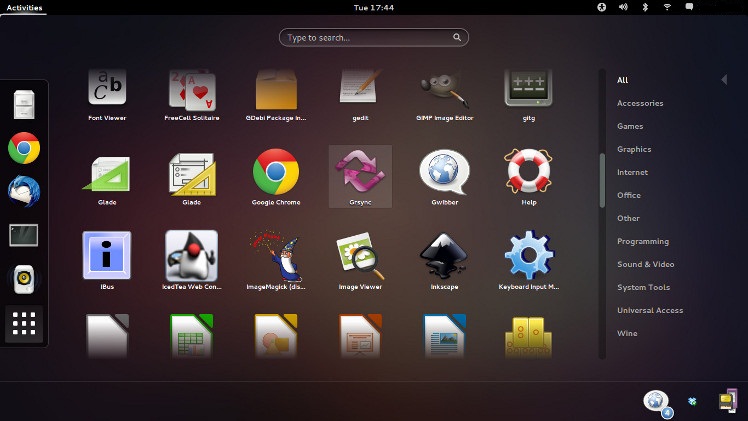Image resolution: width=748 pixels, height=421 pixels.
Task: Open Thunderbird mail from the dash
Action: click(24, 191)
